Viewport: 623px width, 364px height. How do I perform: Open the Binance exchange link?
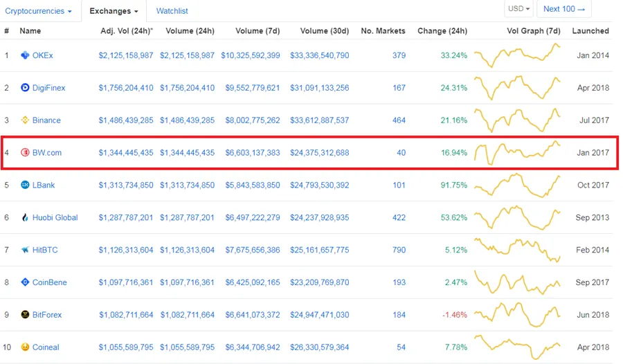pos(46,120)
